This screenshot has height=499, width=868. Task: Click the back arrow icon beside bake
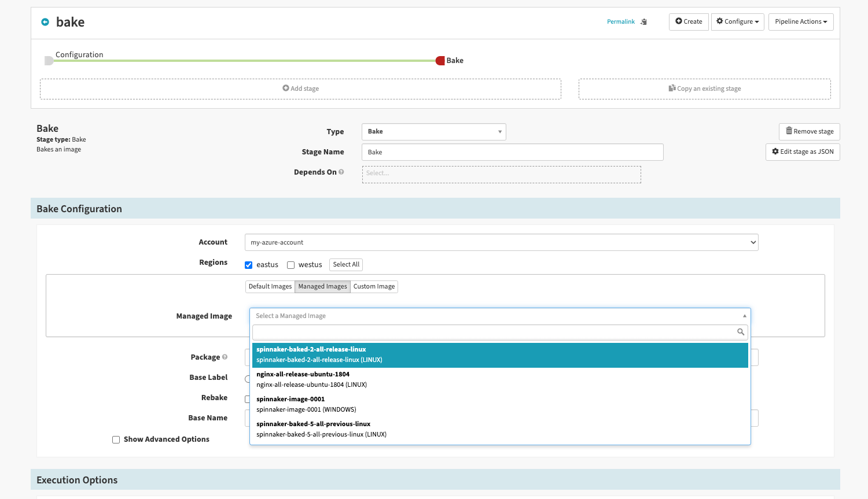pyautogui.click(x=45, y=22)
